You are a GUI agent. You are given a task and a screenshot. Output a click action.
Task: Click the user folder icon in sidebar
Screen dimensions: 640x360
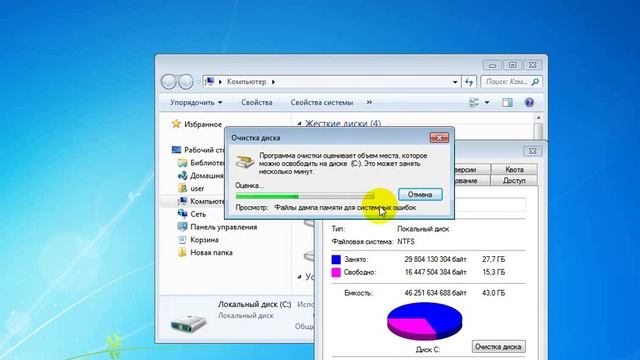[182, 188]
